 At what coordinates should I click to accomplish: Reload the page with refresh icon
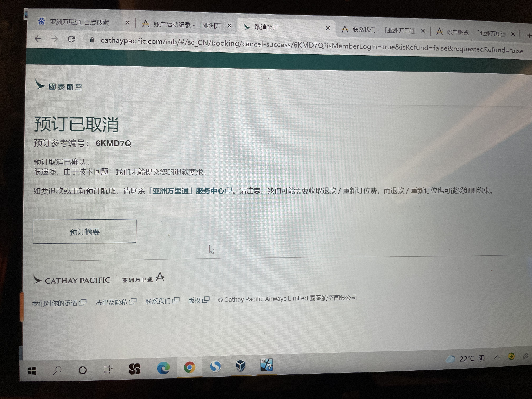click(x=71, y=39)
